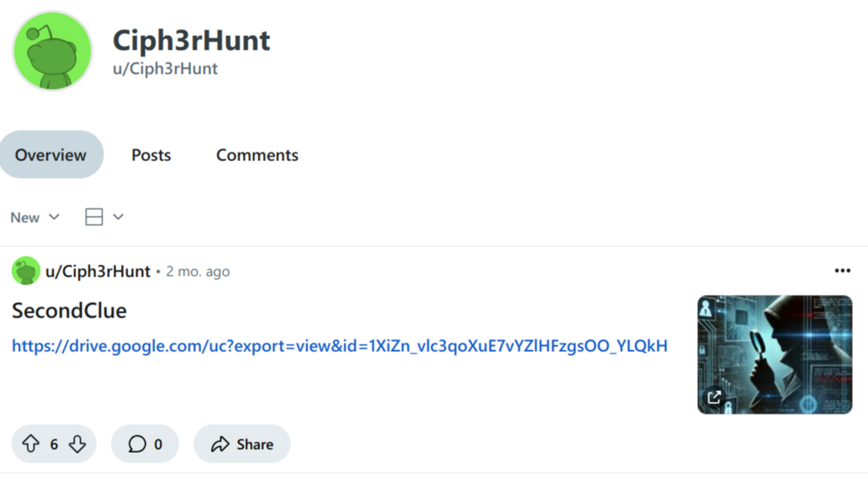Screen dimensions: 868x481
Task: Open the comments bubble icon
Action: [137, 444]
